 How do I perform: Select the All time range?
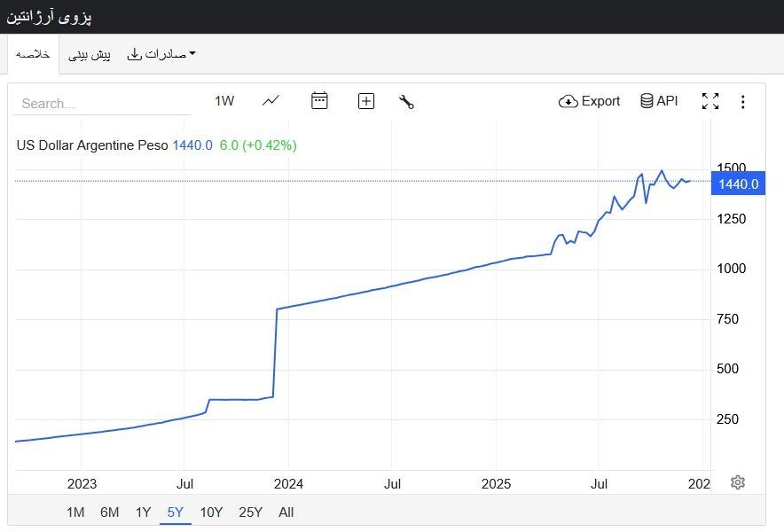coord(286,512)
